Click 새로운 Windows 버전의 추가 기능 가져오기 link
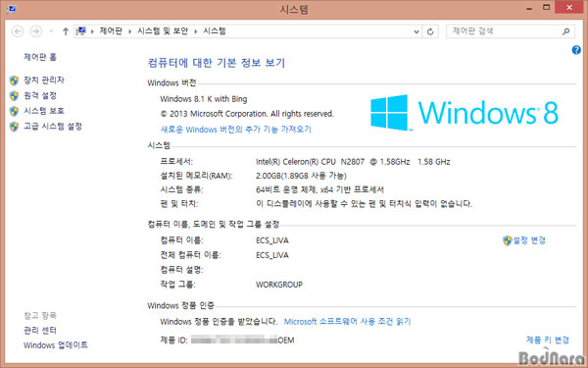588x368 pixels. coord(236,130)
